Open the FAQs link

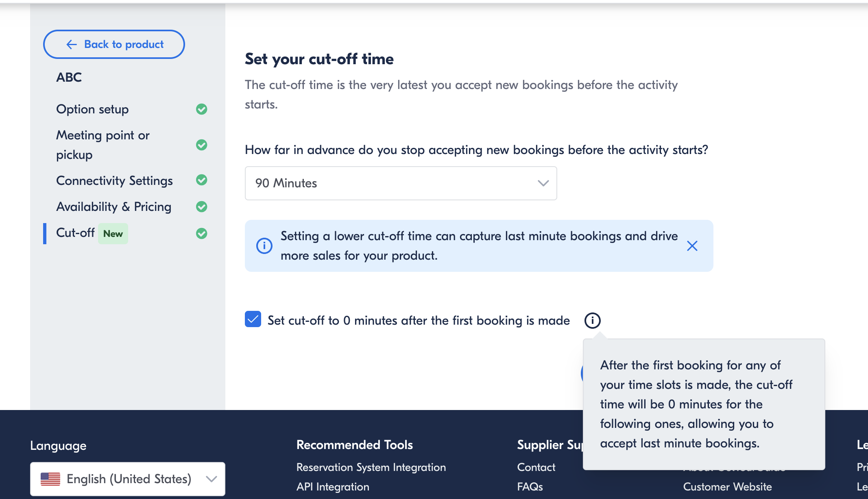530,486
